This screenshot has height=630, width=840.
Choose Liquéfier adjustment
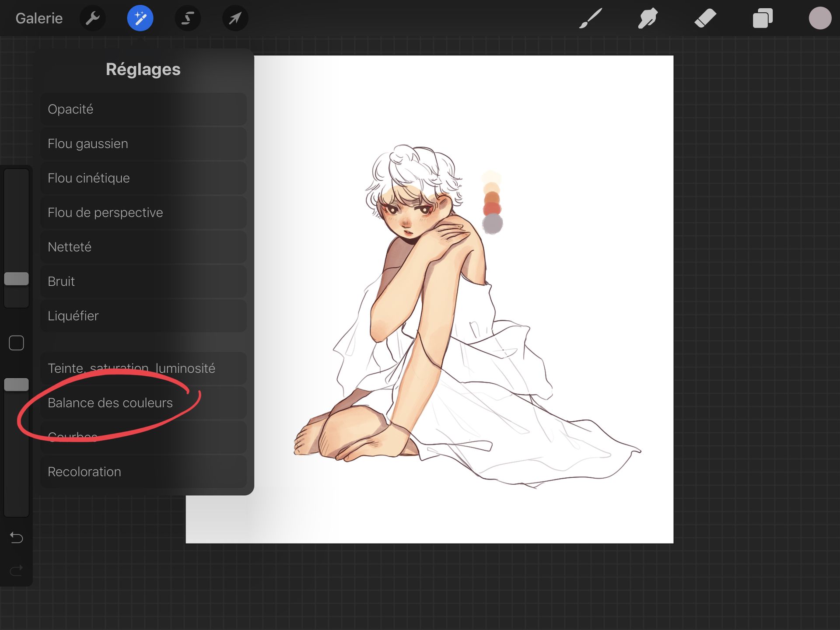(x=143, y=316)
